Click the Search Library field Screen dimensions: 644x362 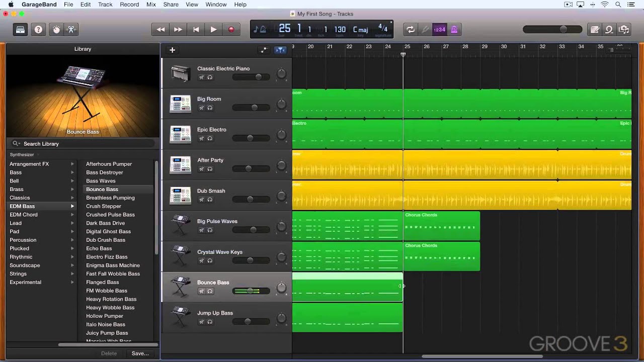click(83, 144)
